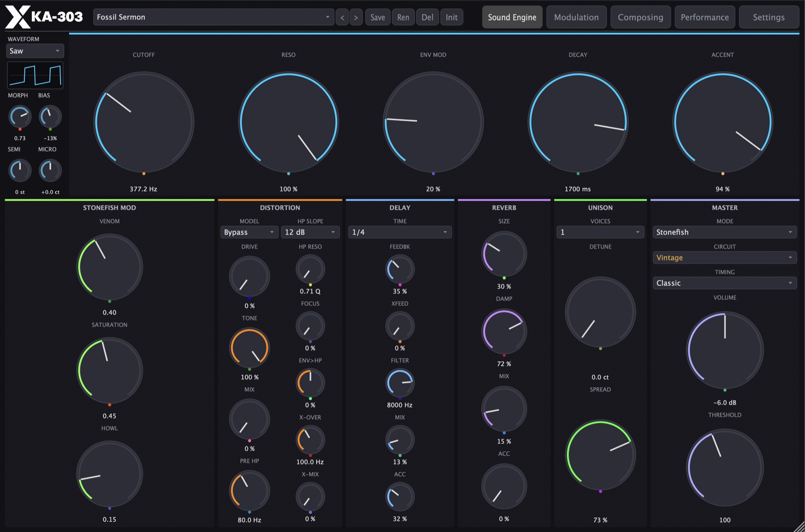Switch to the Composing tab
The image size is (805, 532).
[x=640, y=17]
